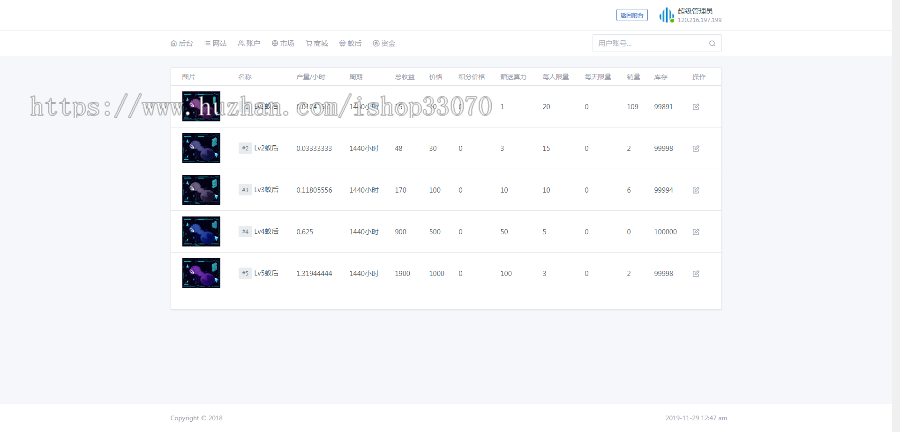Select the Lv2蚁后 name text
The width and height of the screenshot is (900, 432).
tap(266, 149)
